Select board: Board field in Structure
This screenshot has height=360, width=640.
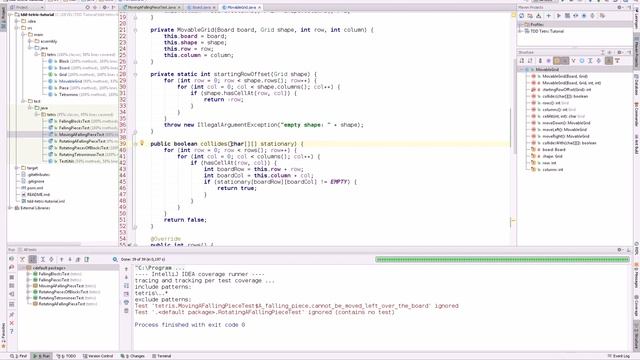[553, 149]
